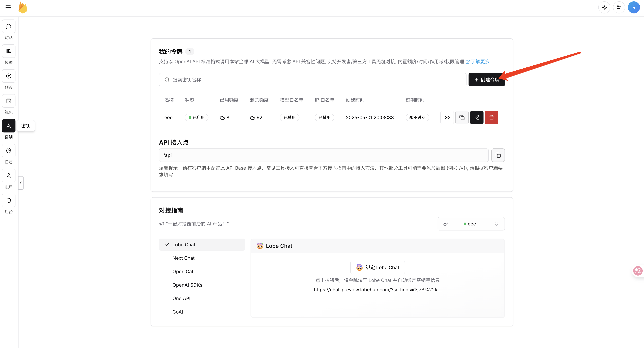The height and width of the screenshot is (348, 644).
Task: Delete the eee token with trash icon
Action: point(491,117)
